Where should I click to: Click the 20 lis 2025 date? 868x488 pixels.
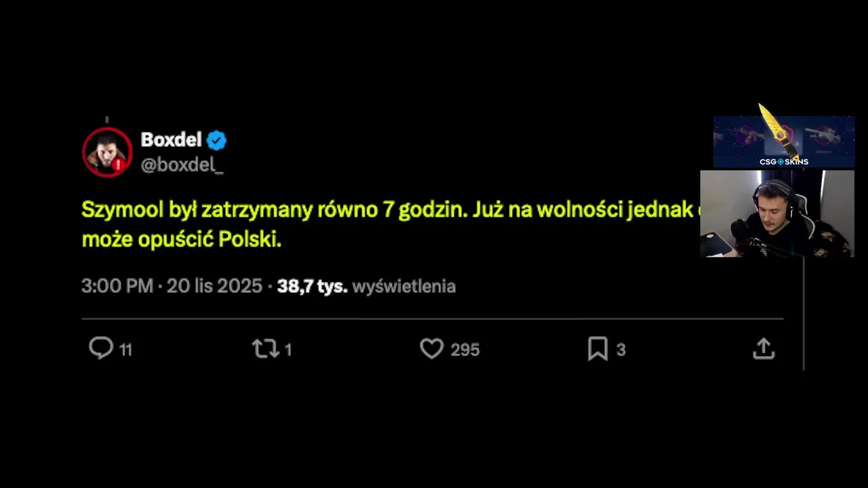214,286
